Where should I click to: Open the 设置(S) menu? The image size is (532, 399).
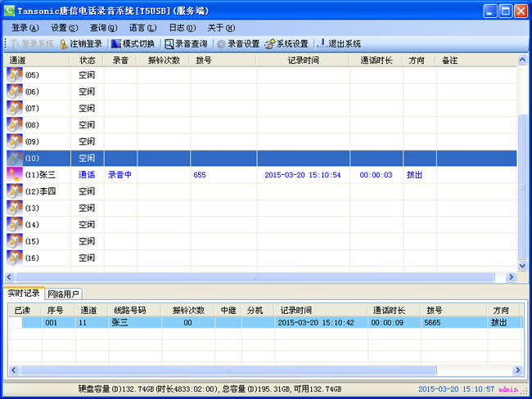click(x=64, y=28)
